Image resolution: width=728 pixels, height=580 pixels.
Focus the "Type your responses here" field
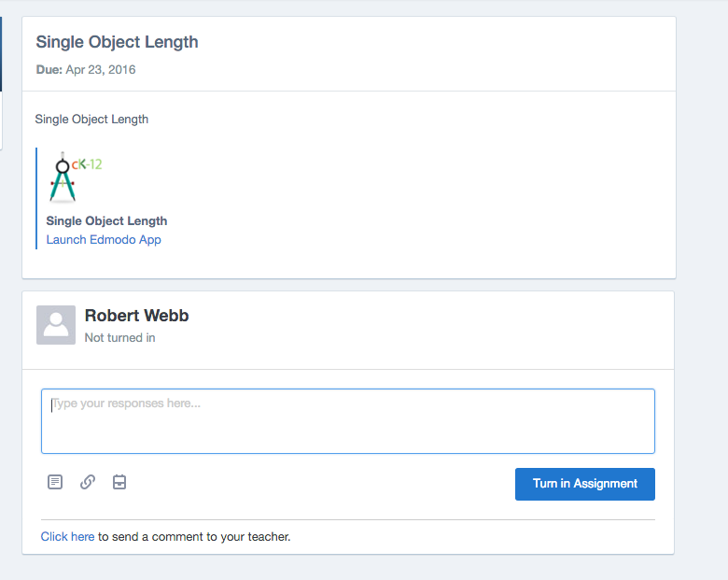click(x=347, y=421)
